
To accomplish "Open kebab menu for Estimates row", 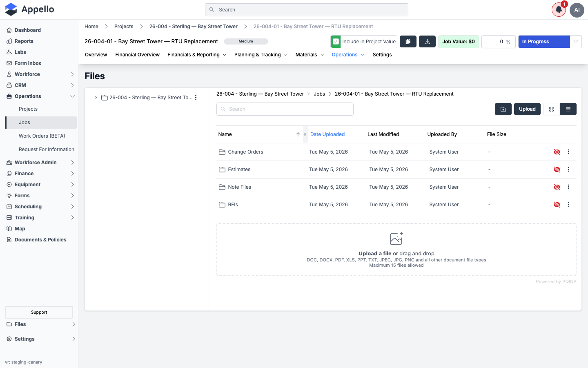I will pyautogui.click(x=568, y=170).
